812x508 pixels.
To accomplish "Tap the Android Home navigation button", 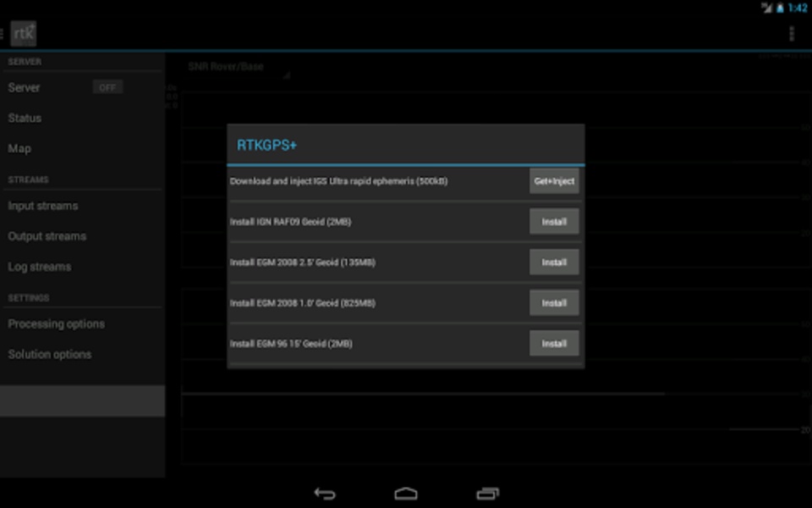I will pyautogui.click(x=406, y=494).
